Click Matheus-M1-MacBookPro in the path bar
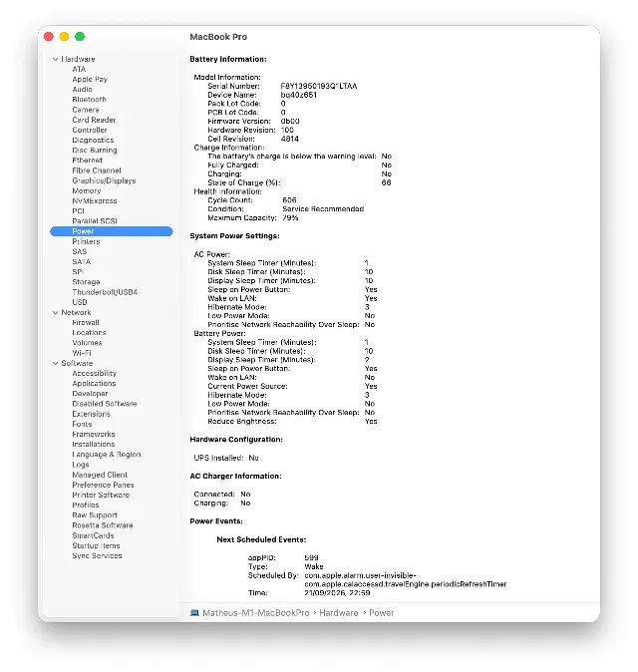638x672 pixels. (x=256, y=613)
